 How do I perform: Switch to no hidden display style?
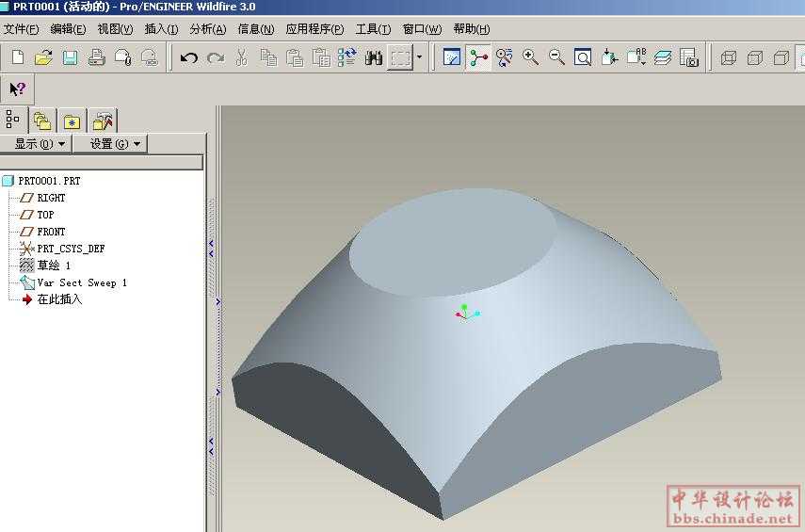click(x=781, y=57)
